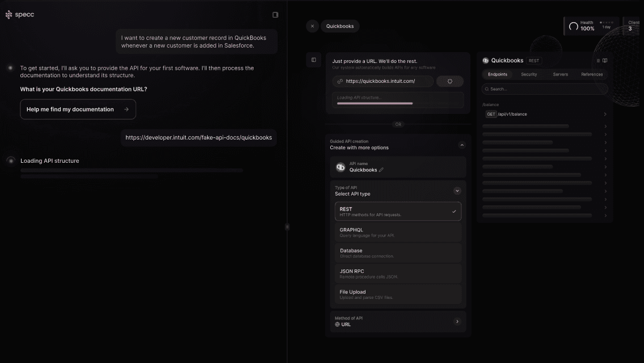
Task: Open the Health 100% widget
Action: pos(592,26)
